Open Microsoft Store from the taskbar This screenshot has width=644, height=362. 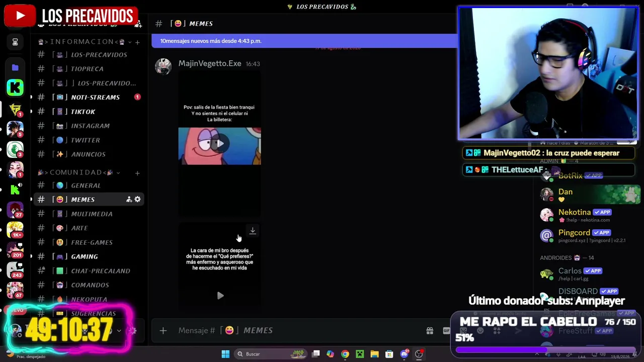(389, 354)
